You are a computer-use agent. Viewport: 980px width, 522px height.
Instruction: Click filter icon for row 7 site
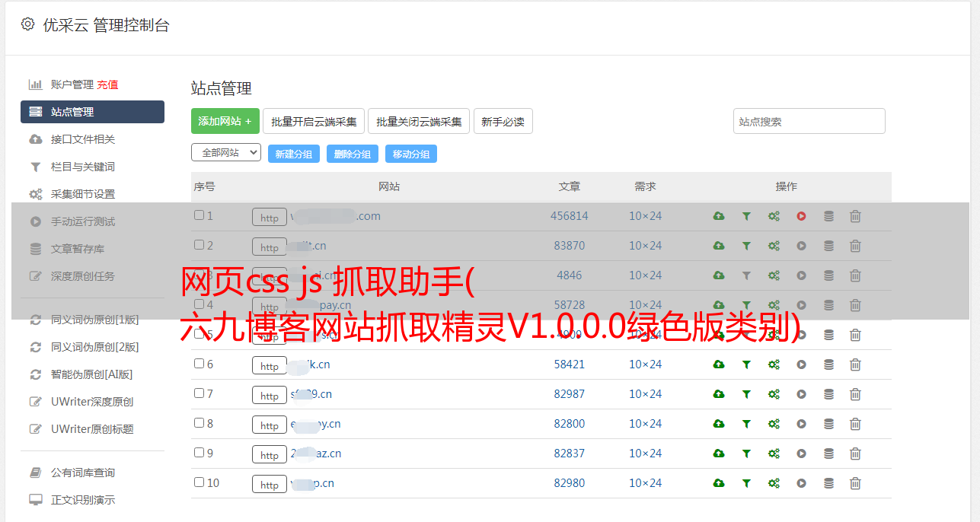pyautogui.click(x=746, y=394)
